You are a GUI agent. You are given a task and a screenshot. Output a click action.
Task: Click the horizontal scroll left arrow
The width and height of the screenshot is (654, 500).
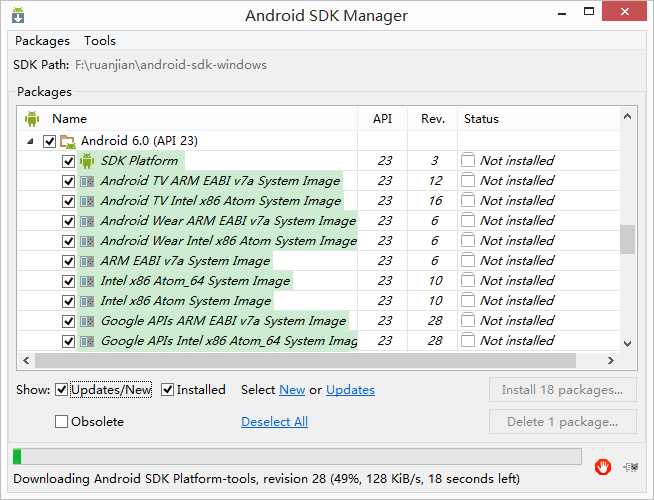(26, 360)
